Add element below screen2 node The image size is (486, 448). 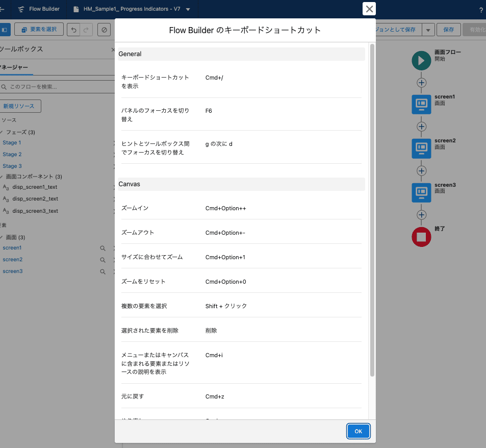(x=421, y=171)
